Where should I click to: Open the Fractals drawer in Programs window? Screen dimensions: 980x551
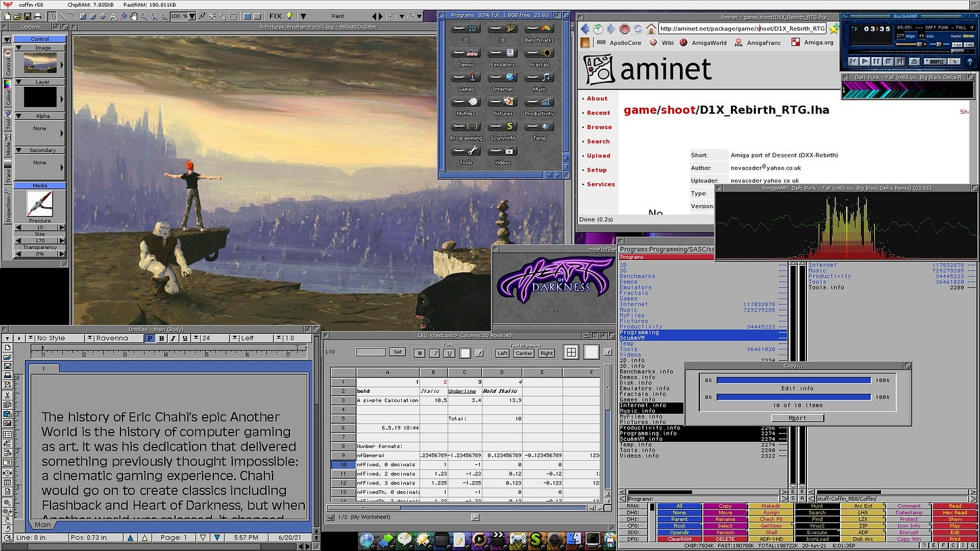pos(539,55)
